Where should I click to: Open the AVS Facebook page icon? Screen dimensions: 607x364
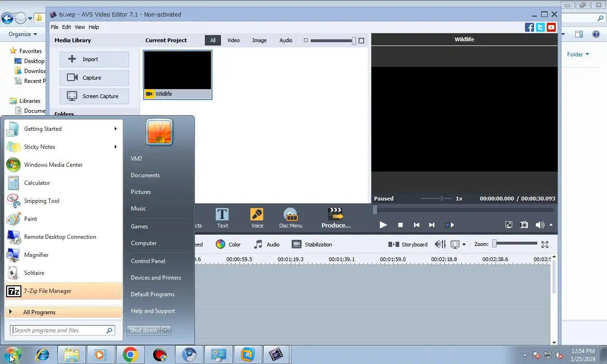point(529,27)
